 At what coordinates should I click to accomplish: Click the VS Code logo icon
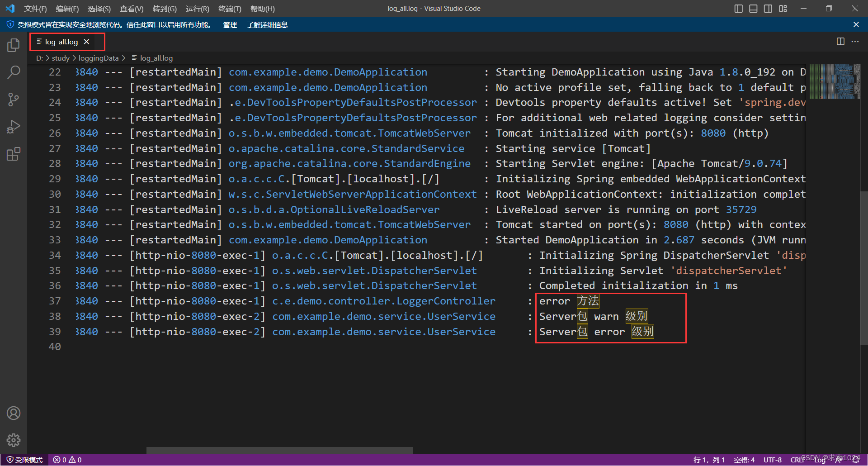pyautogui.click(x=10, y=9)
